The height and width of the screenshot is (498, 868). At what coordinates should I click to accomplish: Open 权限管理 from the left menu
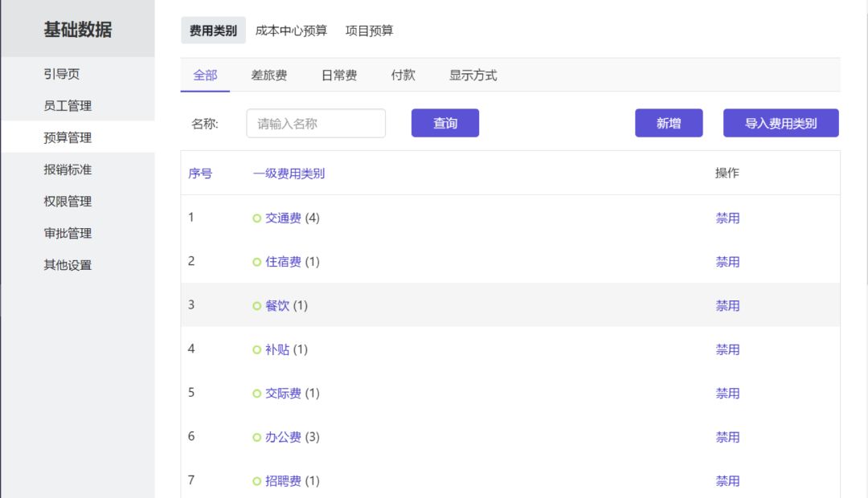click(68, 202)
